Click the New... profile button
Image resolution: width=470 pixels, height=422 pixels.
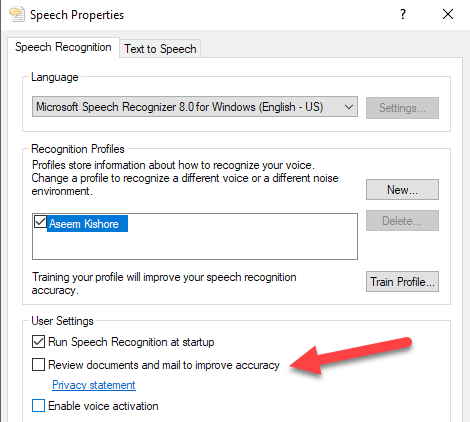(x=402, y=190)
